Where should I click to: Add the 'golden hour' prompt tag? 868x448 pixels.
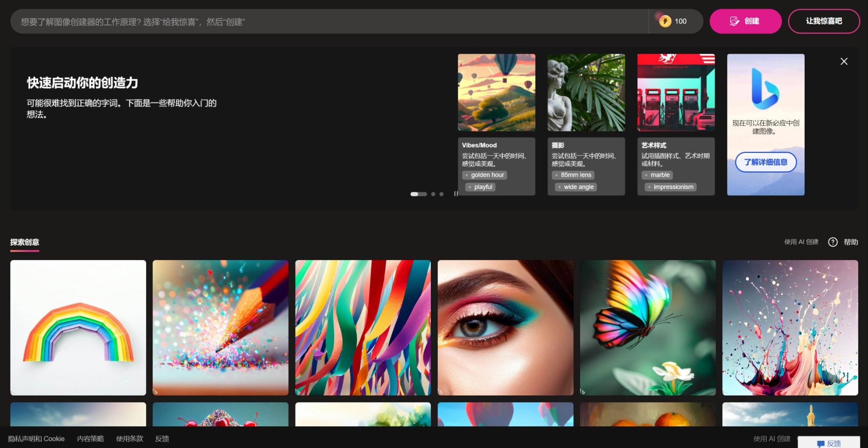pyautogui.click(x=484, y=175)
